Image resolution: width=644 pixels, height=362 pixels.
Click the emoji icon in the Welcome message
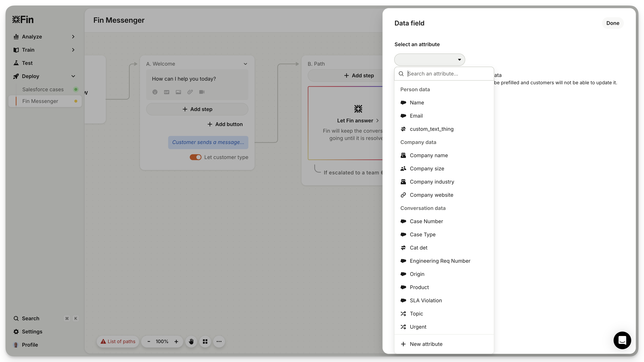[155, 92]
